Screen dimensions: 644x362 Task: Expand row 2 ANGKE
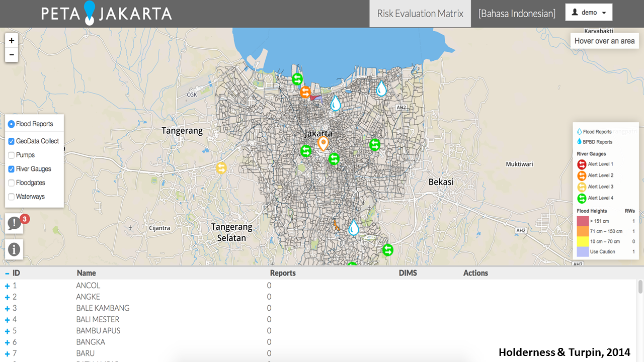pos(7,297)
